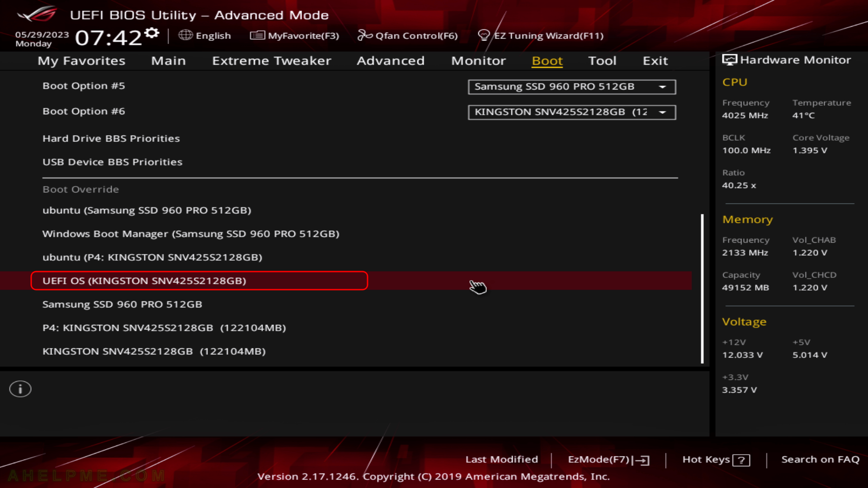Click the BCLK value 100.0 MHz
This screenshot has width=868, height=488.
pyautogui.click(x=746, y=150)
